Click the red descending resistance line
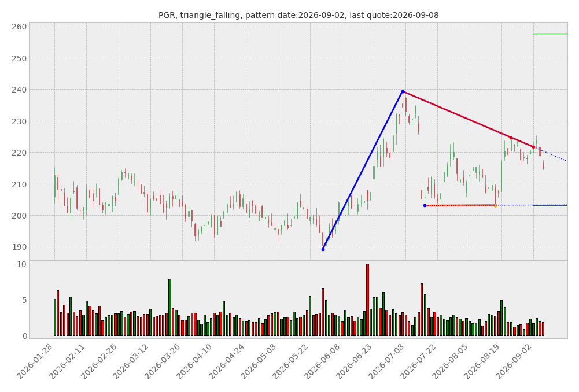 (468, 119)
